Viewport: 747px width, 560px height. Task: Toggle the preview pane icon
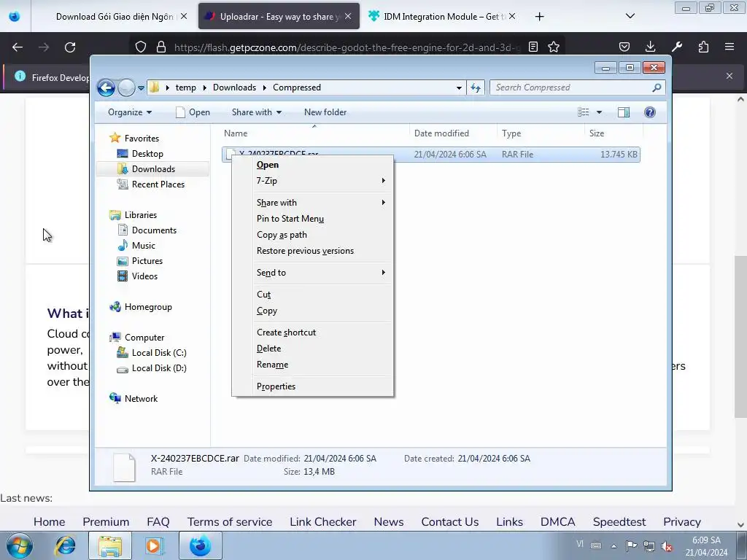pos(624,112)
